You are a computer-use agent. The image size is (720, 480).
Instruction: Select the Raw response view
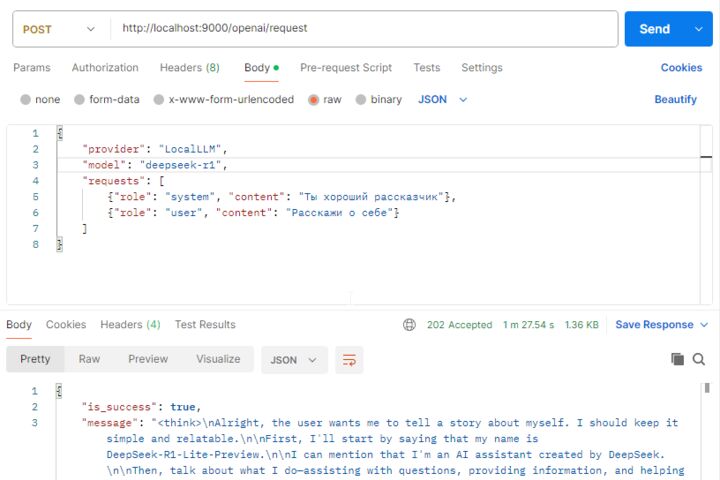point(90,359)
